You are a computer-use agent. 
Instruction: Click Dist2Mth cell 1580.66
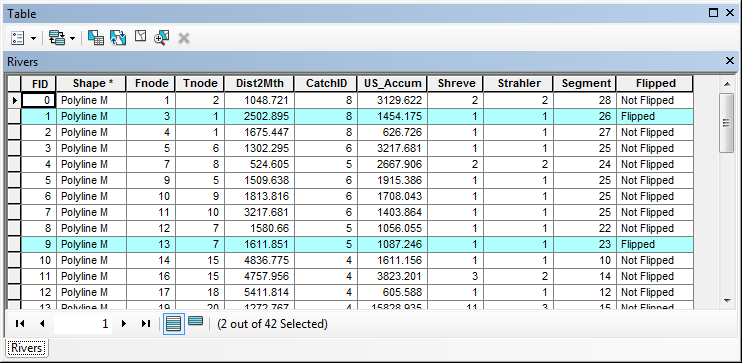[259, 228]
